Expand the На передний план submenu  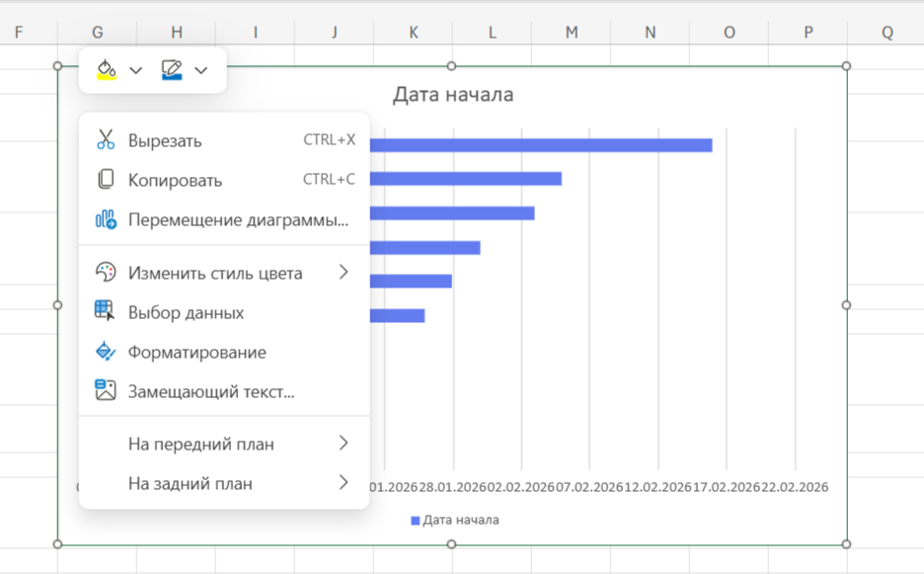coord(344,444)
